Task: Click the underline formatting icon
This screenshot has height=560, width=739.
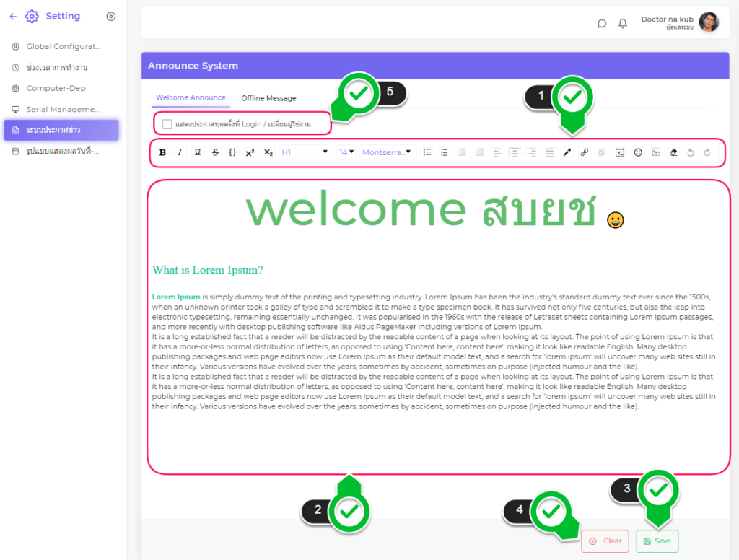Action: click(x=198, y=152)
